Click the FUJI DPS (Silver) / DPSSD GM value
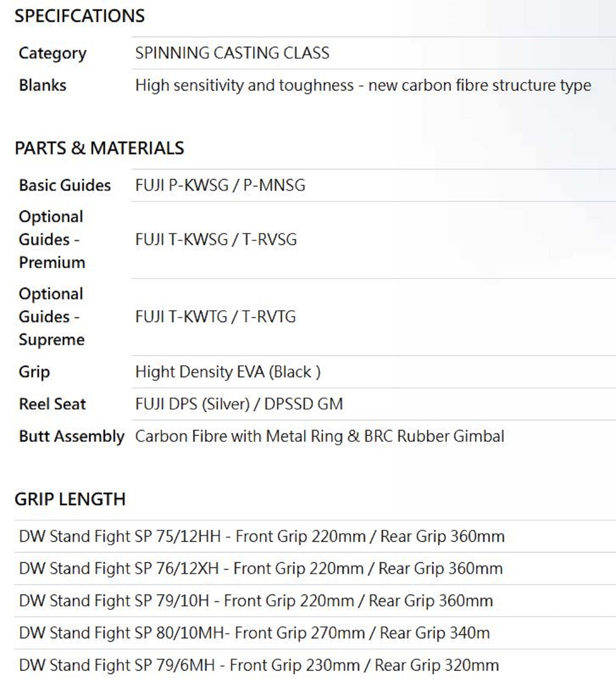Image resolution: width=616 pixels, height=680 pixels. pos(239,404)
